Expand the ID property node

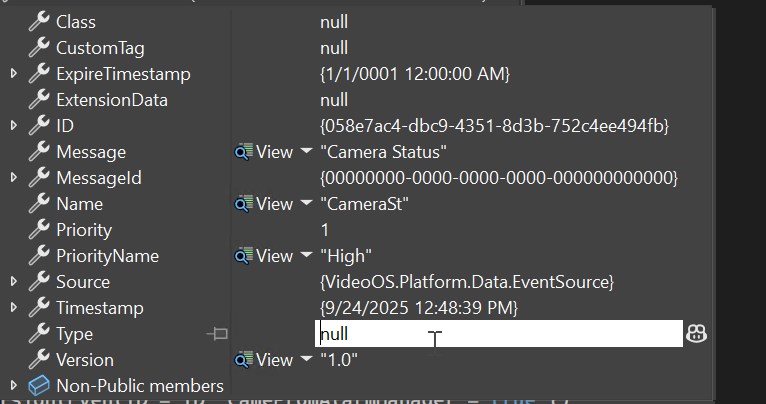pos(13,126)
